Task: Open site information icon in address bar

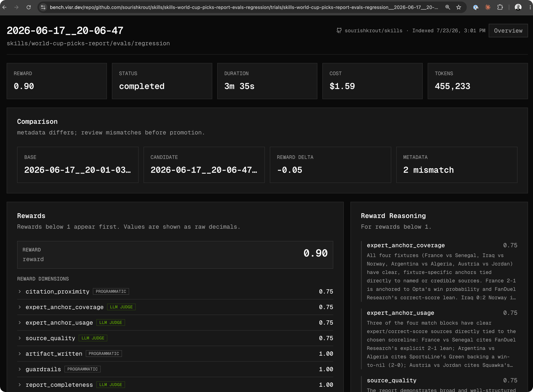Action: tap(43, 7)
